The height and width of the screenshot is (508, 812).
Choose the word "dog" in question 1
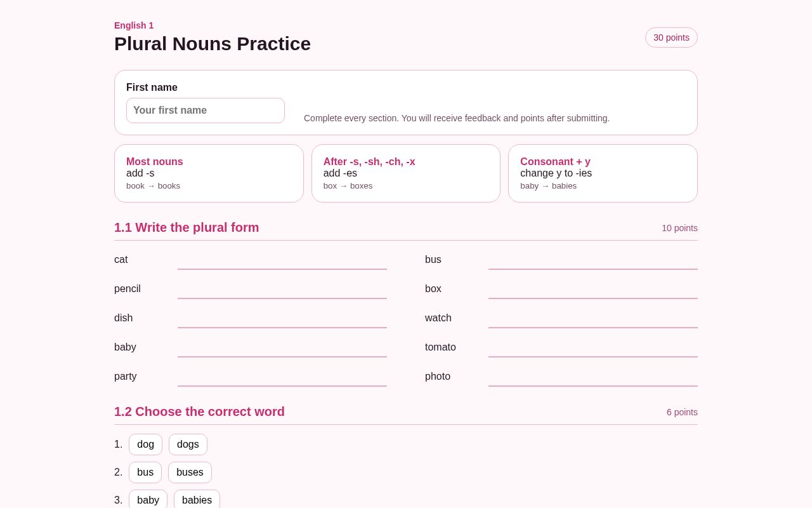click(x=145, y=444)
